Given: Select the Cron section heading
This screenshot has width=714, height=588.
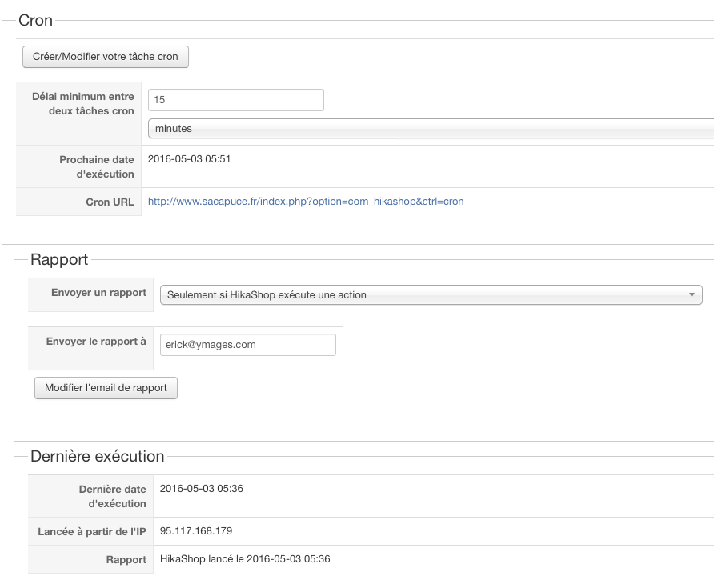Looking at the screenshot, I should click(x=35, y=21).
